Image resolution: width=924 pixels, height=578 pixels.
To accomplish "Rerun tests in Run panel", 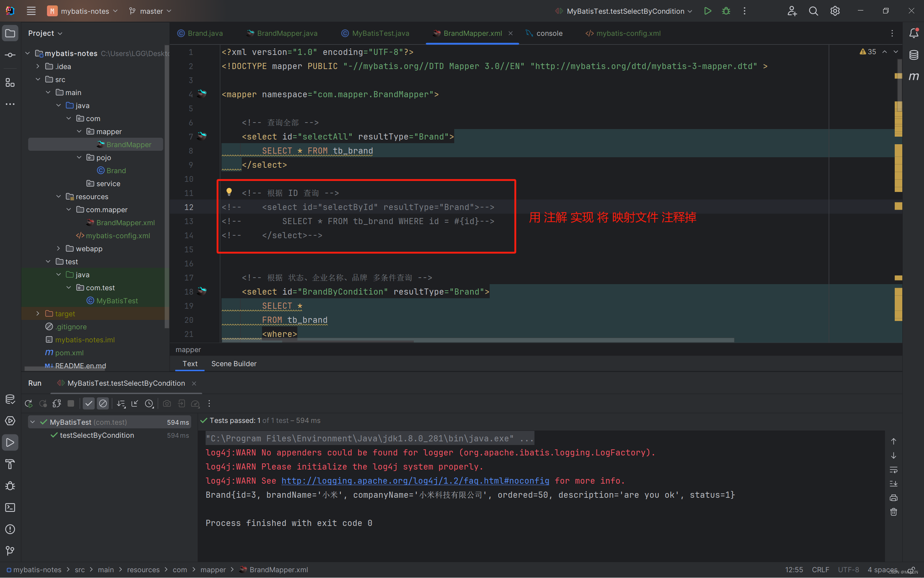I will click(x=29, y=403).
